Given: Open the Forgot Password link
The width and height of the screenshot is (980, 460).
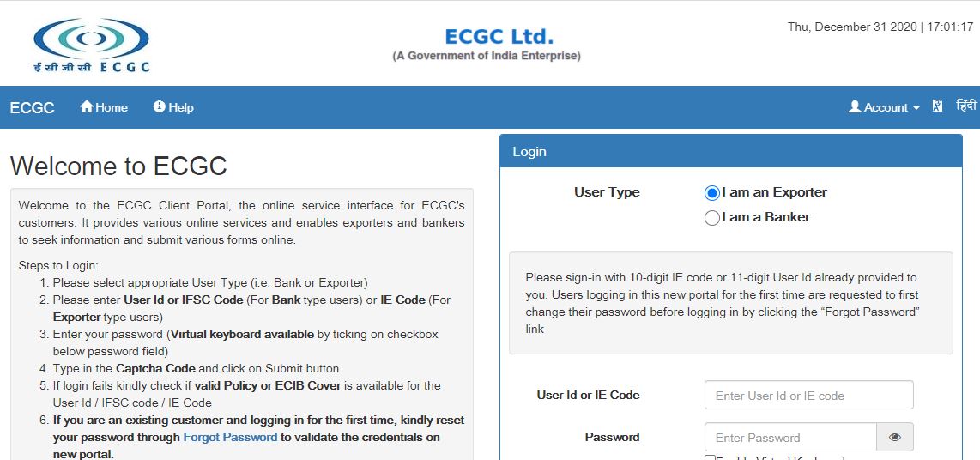Looking at the screenshot, I should (230, 437).
